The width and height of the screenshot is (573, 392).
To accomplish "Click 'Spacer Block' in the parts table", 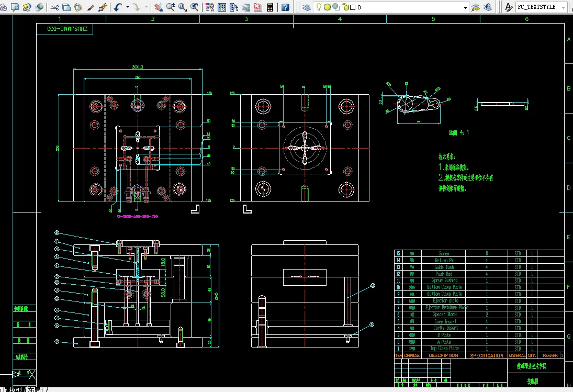I will click(x=445, y=314).
